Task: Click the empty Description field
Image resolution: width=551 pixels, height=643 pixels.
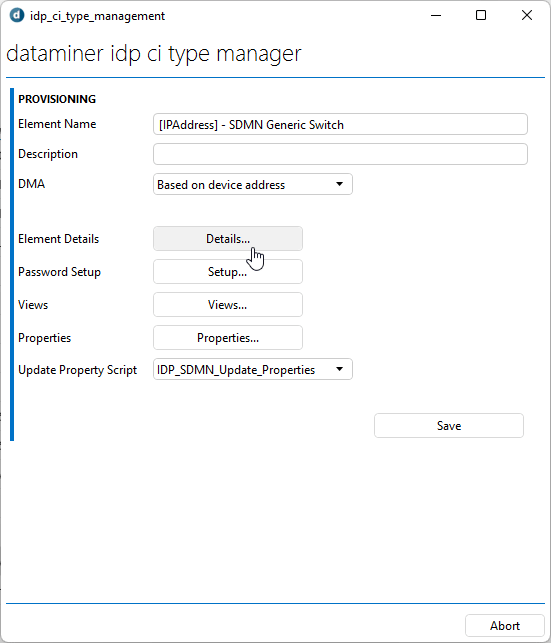Action: coord(340,154)
